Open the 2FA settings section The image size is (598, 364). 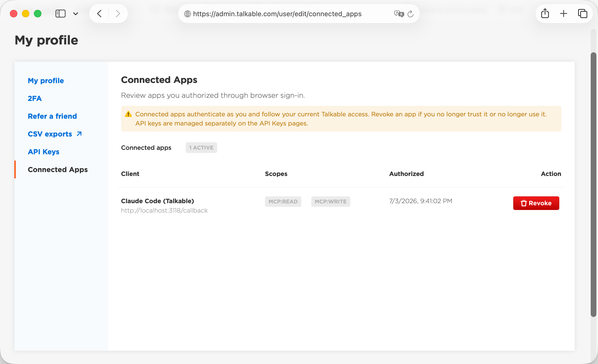click(x=35, y=98)
